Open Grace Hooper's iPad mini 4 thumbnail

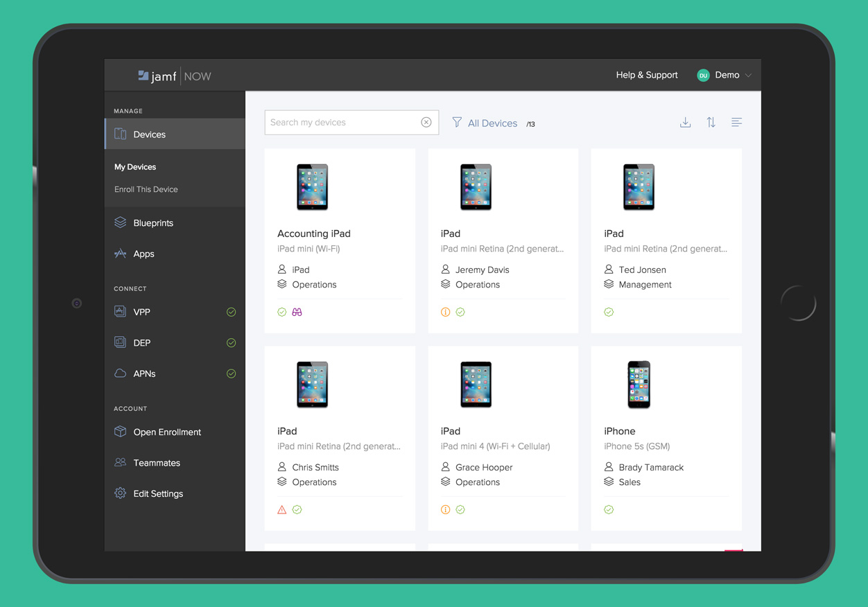(476, 385)
